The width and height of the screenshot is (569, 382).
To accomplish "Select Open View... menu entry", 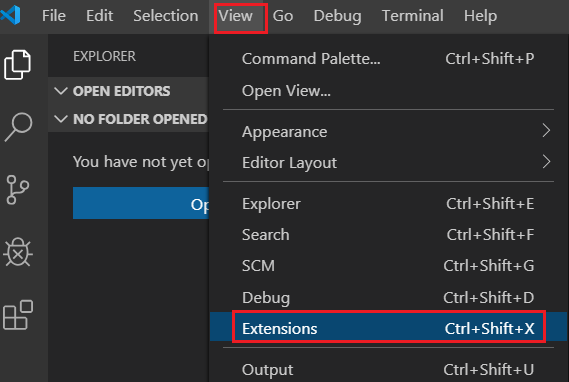I will tap(388, 90).
